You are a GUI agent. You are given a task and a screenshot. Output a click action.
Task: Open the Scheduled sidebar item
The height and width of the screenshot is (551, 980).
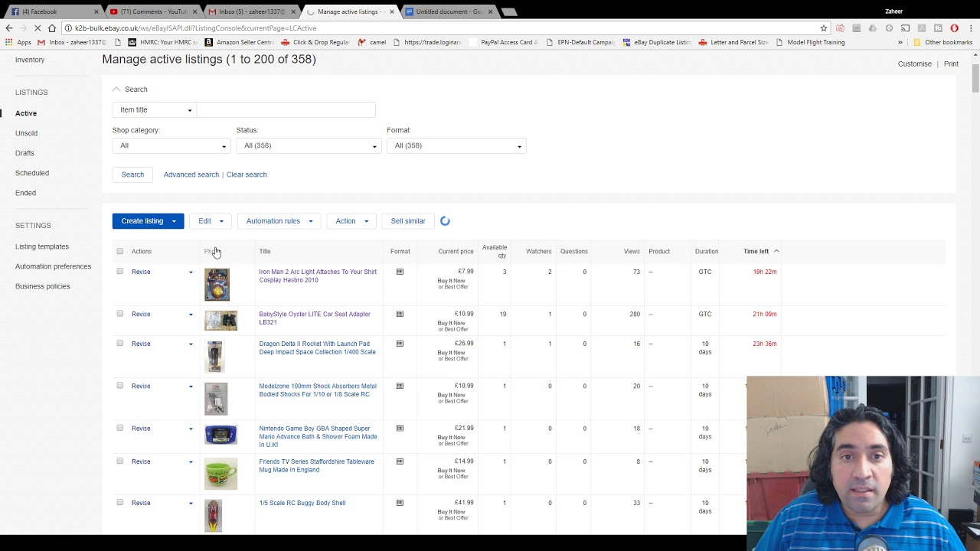click(32, 173)
